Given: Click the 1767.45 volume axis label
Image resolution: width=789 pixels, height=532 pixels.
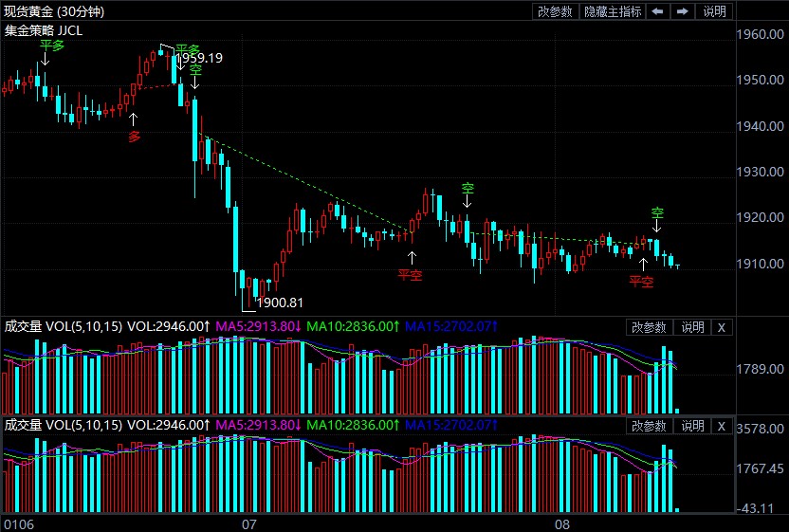Looking at the screenshot, I should coord(760,468).
